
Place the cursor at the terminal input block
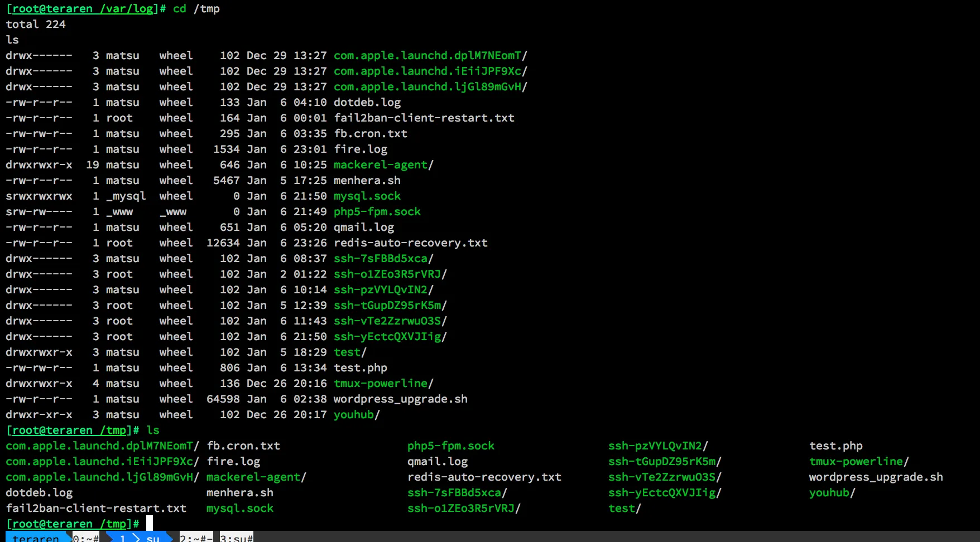pos(149,523)
